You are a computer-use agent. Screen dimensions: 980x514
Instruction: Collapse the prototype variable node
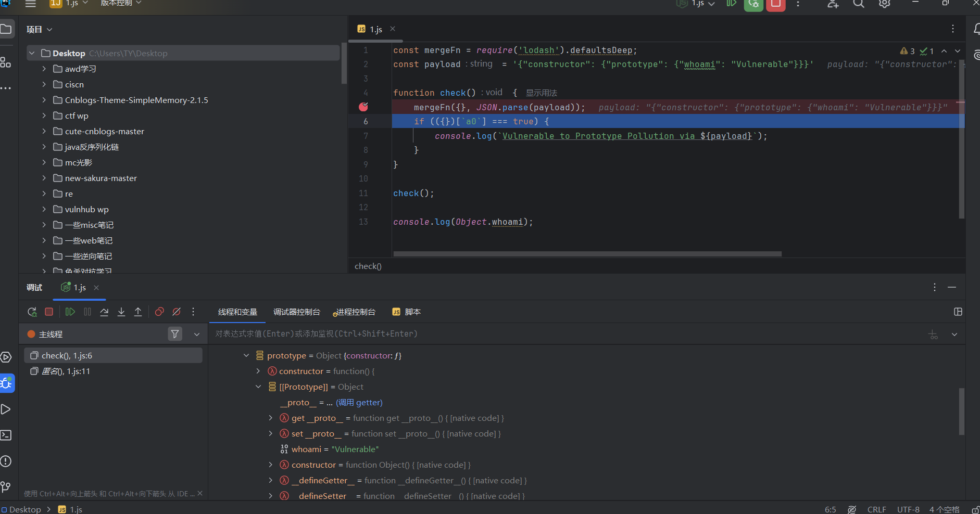[x=246, y=355]
